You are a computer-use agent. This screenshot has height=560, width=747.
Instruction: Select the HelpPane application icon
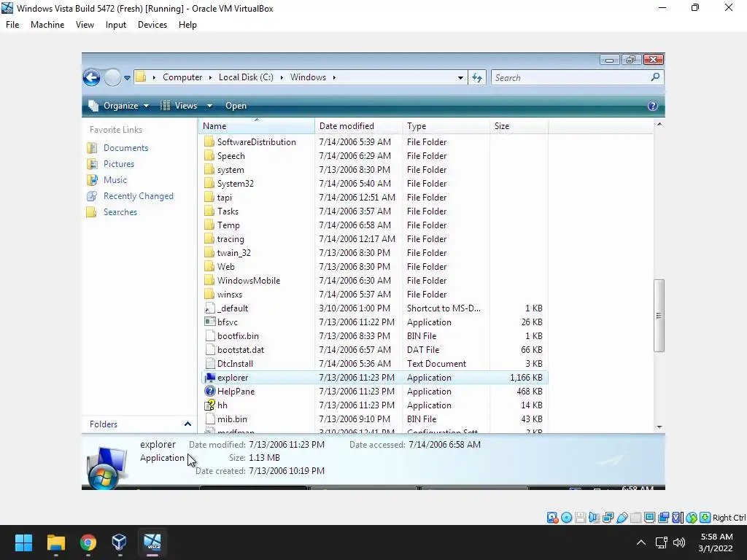(x=210, y=392)
